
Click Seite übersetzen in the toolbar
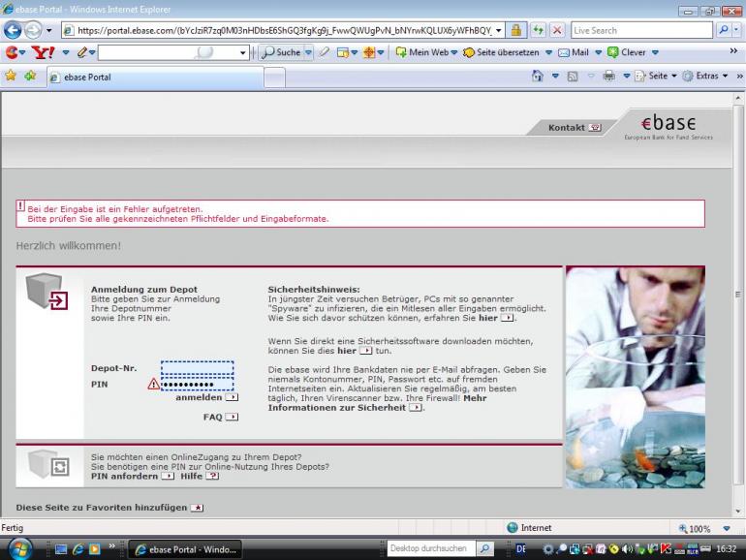(x=502, y=52)
